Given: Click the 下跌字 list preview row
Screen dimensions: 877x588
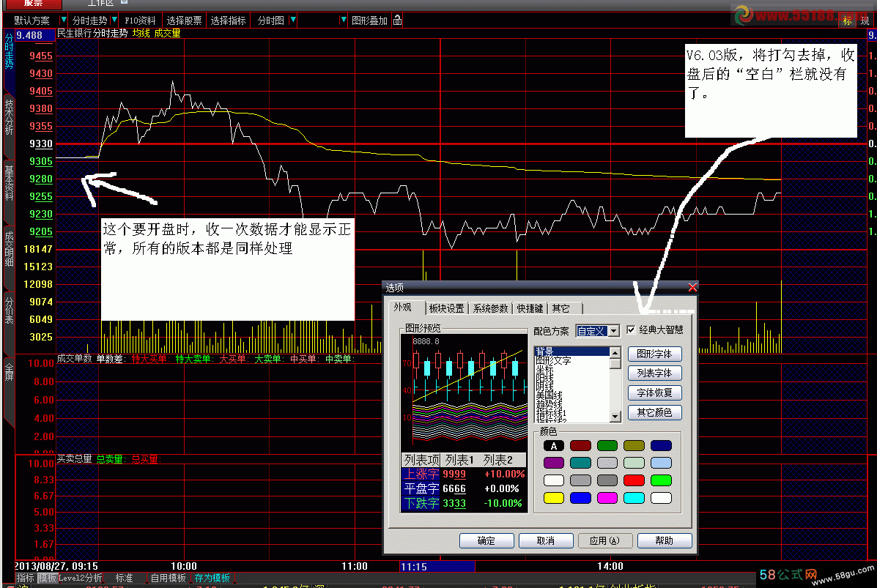Looking at the screenshot, I should [464, 503].
